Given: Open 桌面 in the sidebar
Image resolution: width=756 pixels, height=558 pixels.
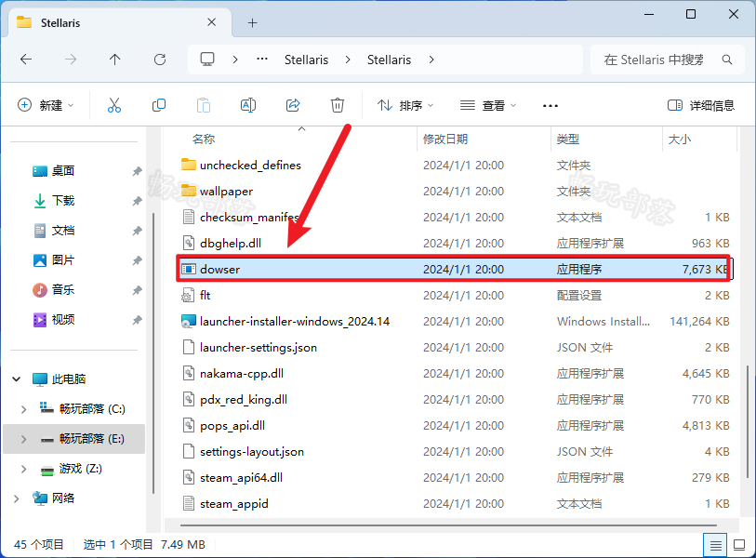Looking at the screenshot, I should click(63, 171).
